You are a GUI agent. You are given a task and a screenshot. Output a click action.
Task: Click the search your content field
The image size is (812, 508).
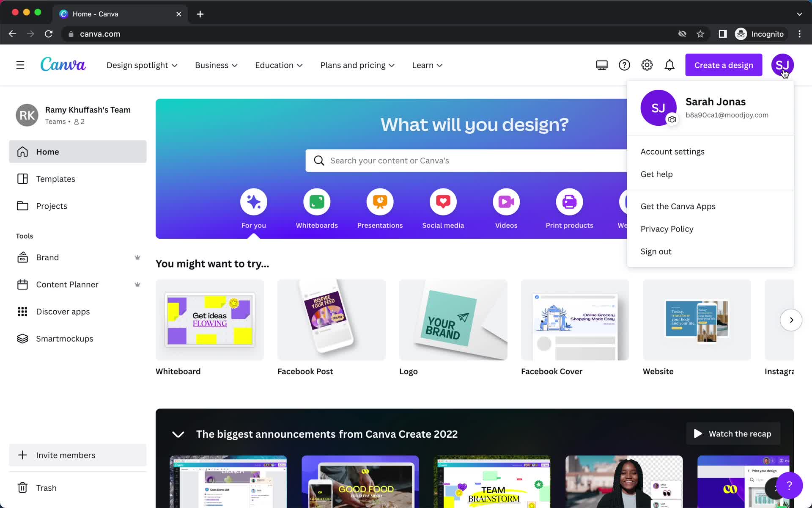[466, 160]
